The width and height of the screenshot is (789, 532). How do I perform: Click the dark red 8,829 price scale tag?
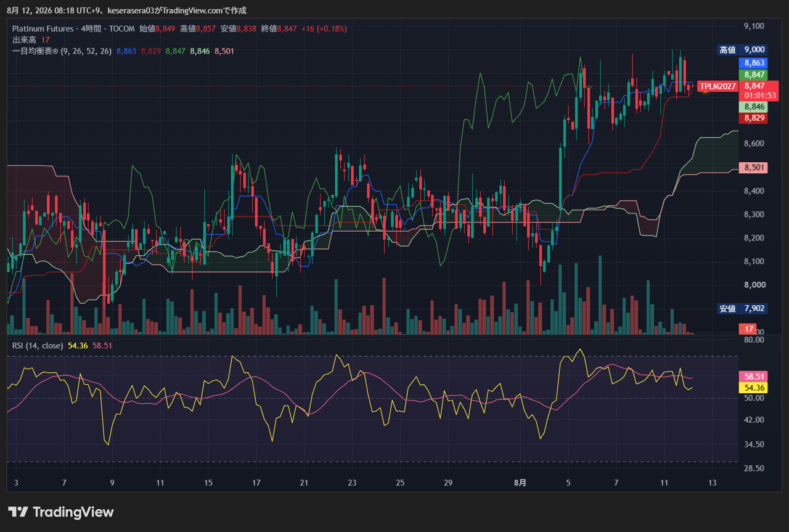click(x=753, y=118)
